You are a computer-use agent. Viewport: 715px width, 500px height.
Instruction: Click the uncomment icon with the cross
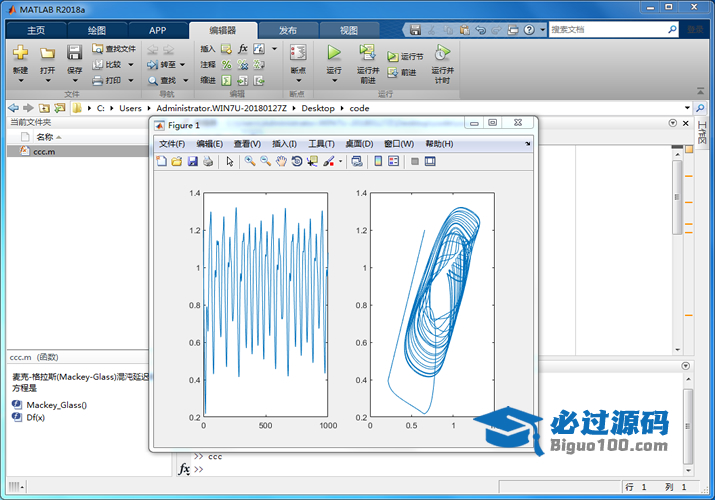[243, 65]
